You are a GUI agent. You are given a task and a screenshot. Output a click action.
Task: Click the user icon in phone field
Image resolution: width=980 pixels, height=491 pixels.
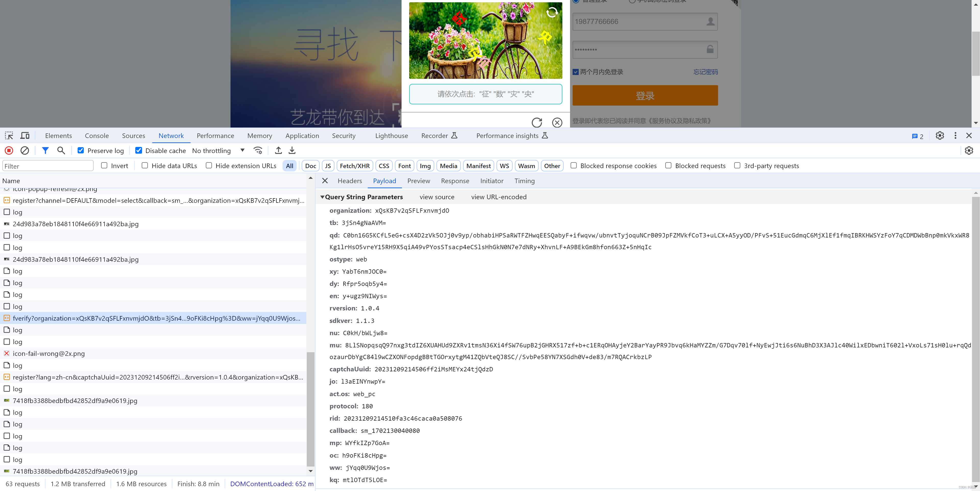click(x=710, y=22)
